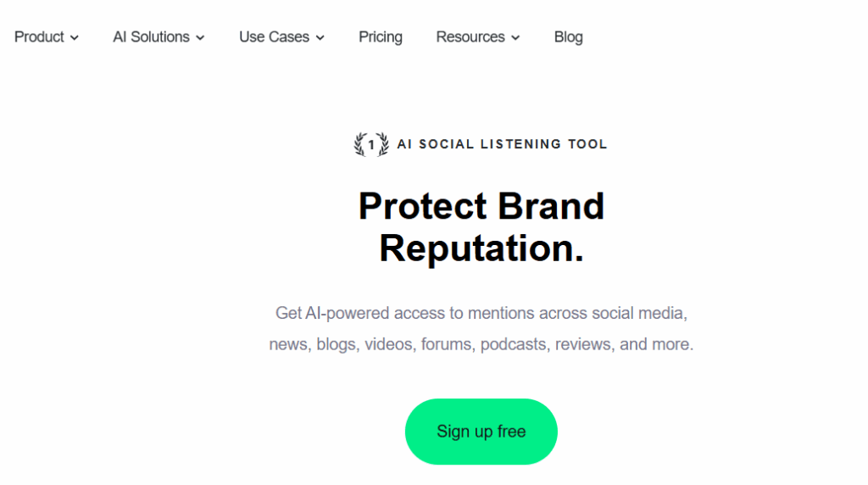Open the Product menu item
Screen dimensions: 868x485
click(47, 37)
